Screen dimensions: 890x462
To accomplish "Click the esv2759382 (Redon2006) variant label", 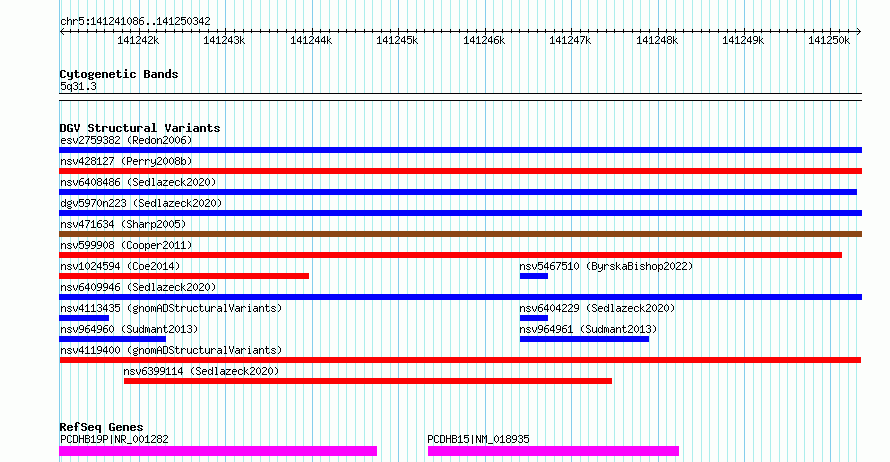I will [126, 140].
